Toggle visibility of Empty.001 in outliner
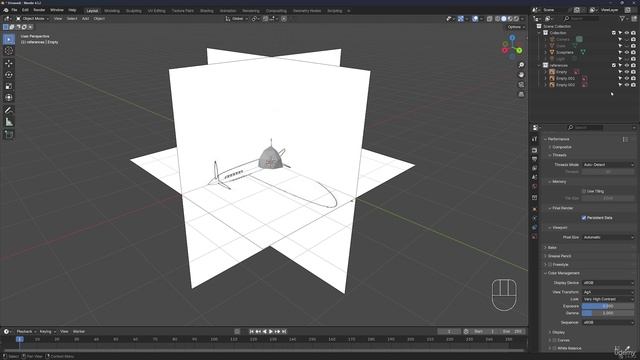This screenshot has width=640, height=360. click(x=627, y=78)
